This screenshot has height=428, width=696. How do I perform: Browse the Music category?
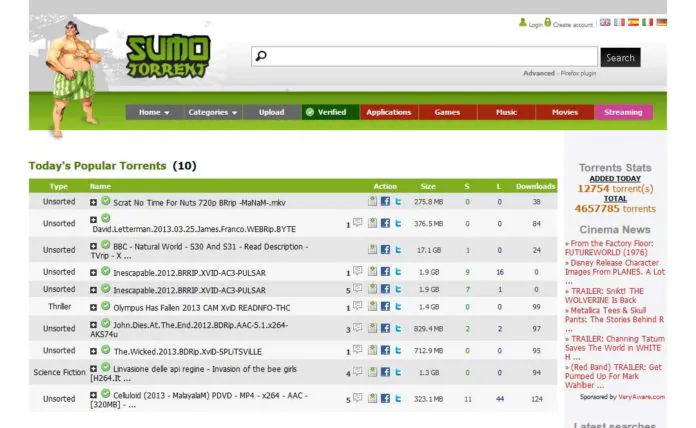click(506, 112)
